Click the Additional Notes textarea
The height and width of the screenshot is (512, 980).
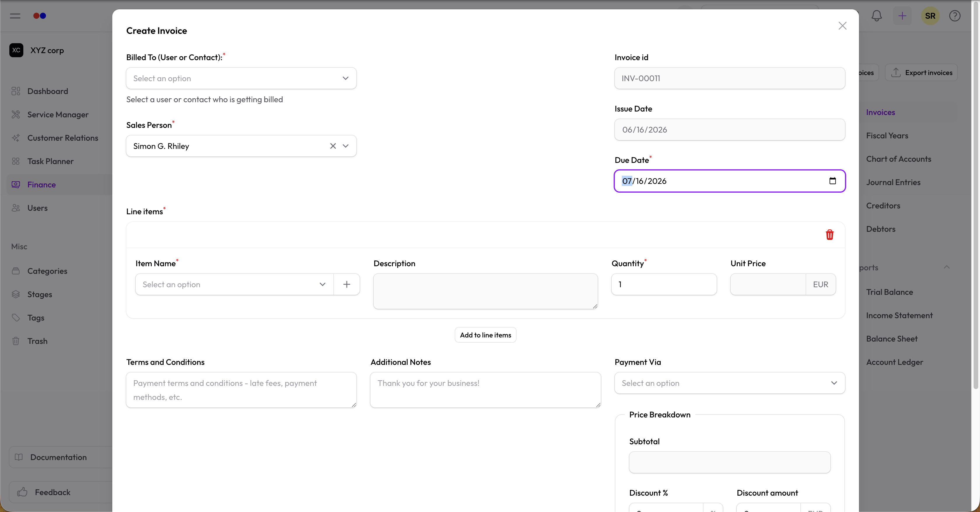point(485,390)
